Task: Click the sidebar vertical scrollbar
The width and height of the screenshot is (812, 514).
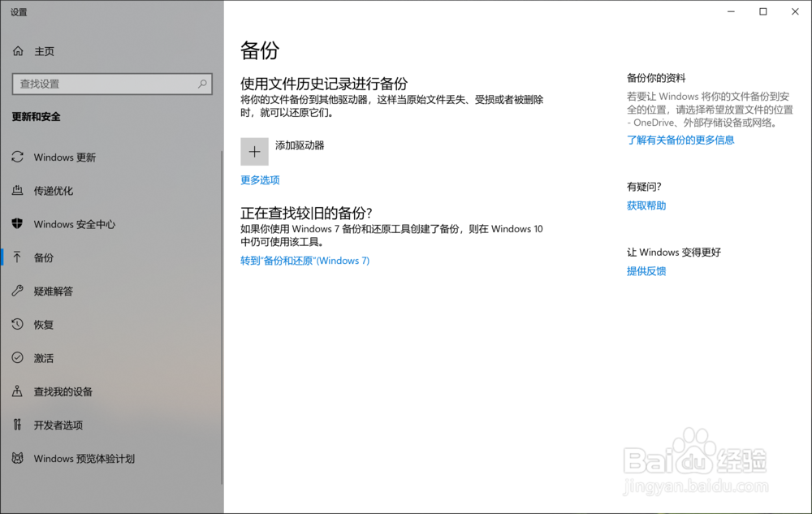Action: [x=222, y=317]
